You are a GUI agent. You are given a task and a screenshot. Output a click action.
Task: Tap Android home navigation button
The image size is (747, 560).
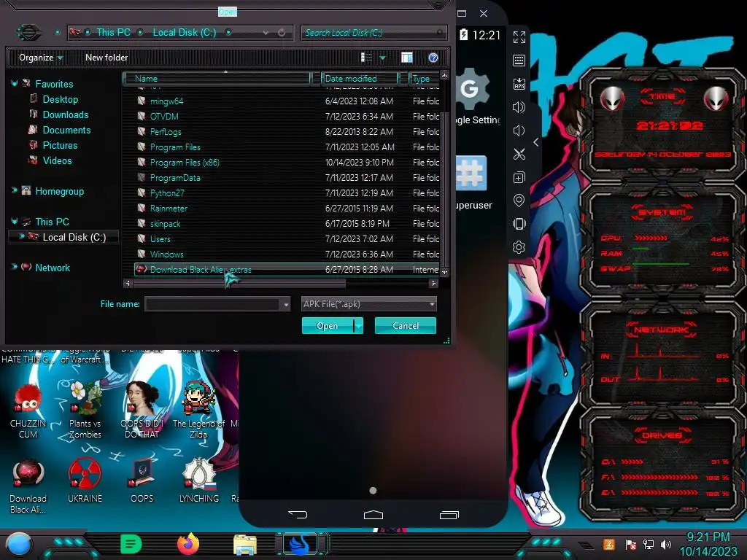(x=373, y=514)
